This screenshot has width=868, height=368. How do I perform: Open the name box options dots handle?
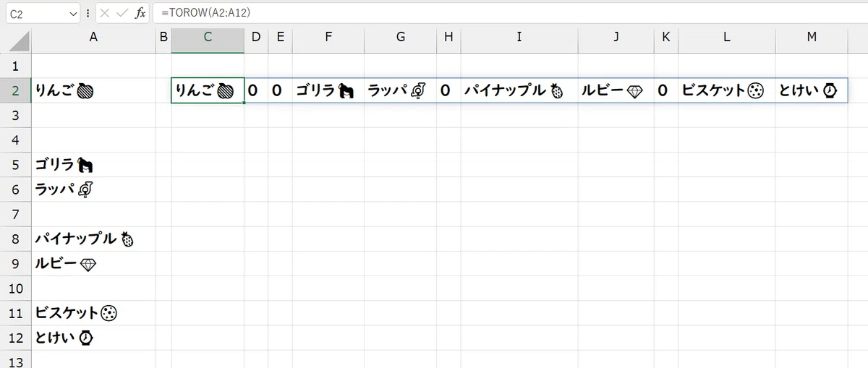[x=88, y=14]
